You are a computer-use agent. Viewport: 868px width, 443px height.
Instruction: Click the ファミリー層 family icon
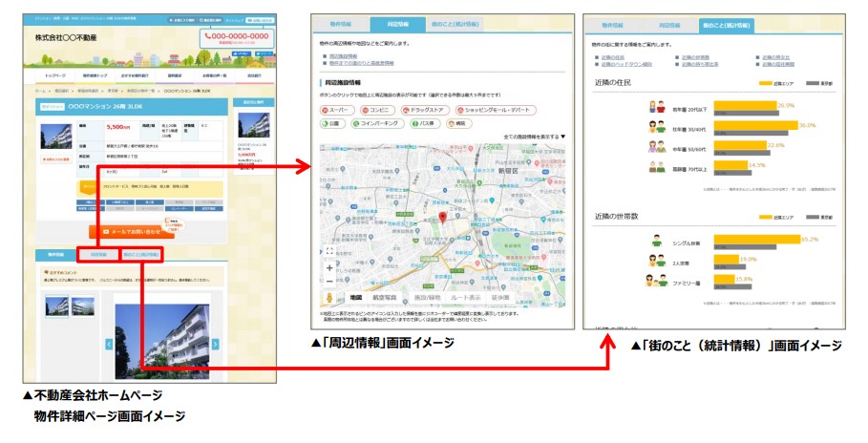(657, 281)
